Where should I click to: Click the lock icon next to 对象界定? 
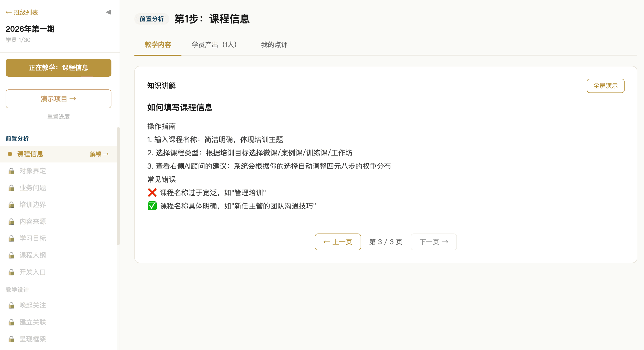tap(11, 171)
